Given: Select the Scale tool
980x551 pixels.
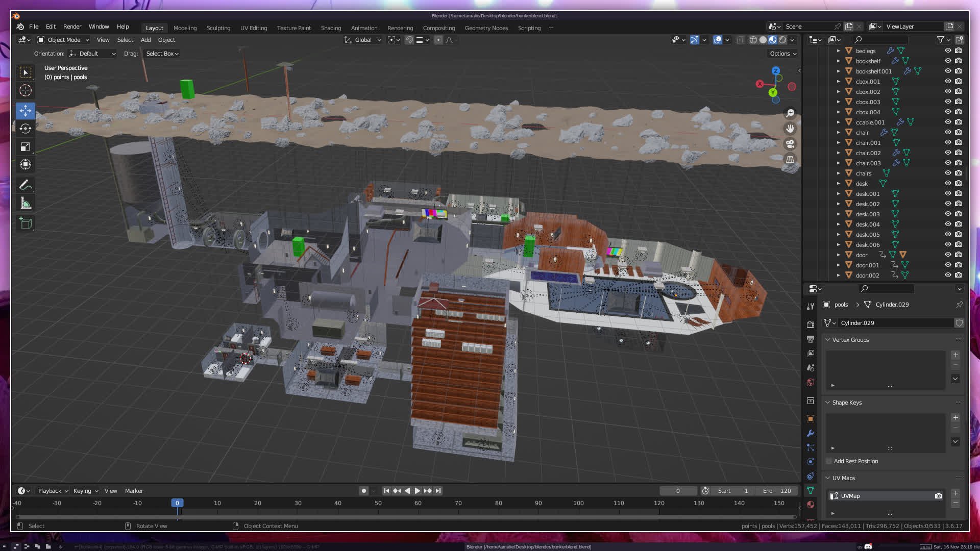Looking at the screenshot, I should point(26,147).
